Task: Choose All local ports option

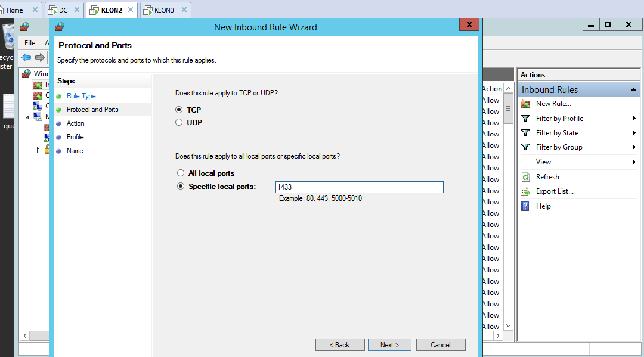Action: click(181, 173)
